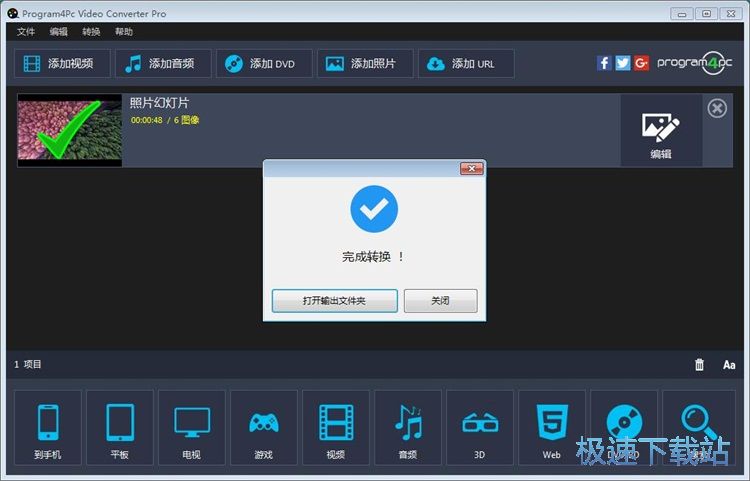Click the blue checkmark completion icon
The width and height of the screenshot is (750, 481).
click(374, 209)
